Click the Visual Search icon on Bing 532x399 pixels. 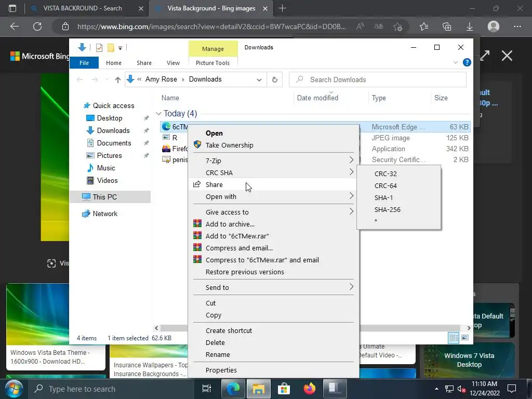[x=51, y=263]
